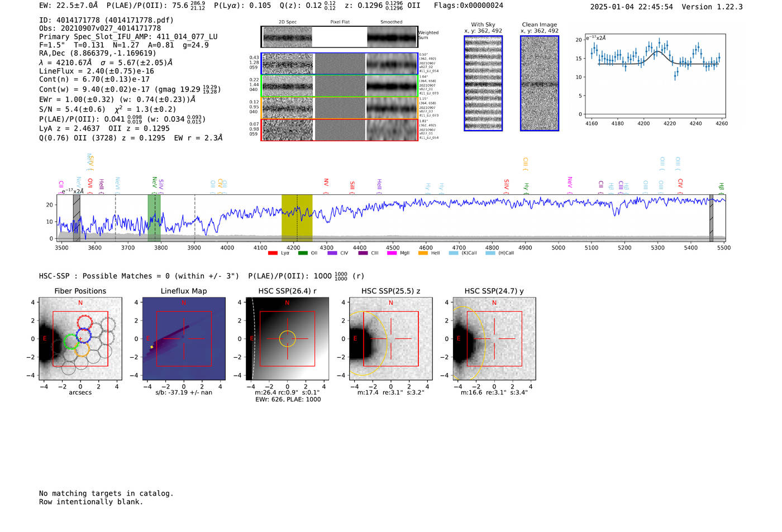Click the 'Primary Spec_Slot_IFU_AMP: 411_014_077_LU' line

coord(128,37)
